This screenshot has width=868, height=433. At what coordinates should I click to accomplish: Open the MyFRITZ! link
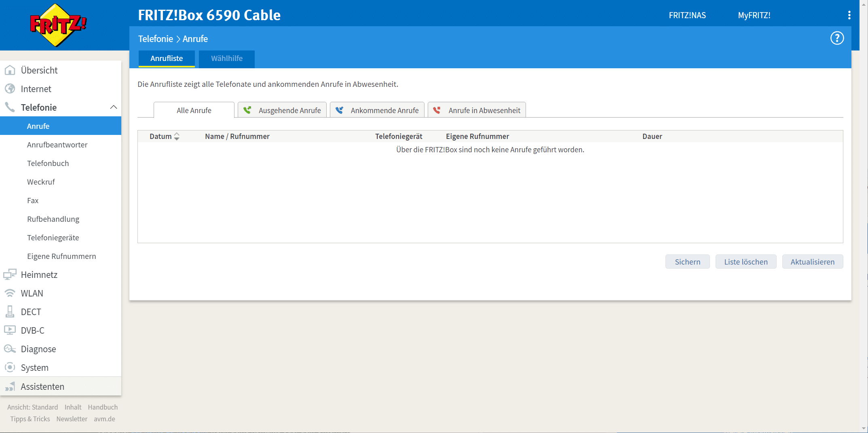click(x=754, y=15)
